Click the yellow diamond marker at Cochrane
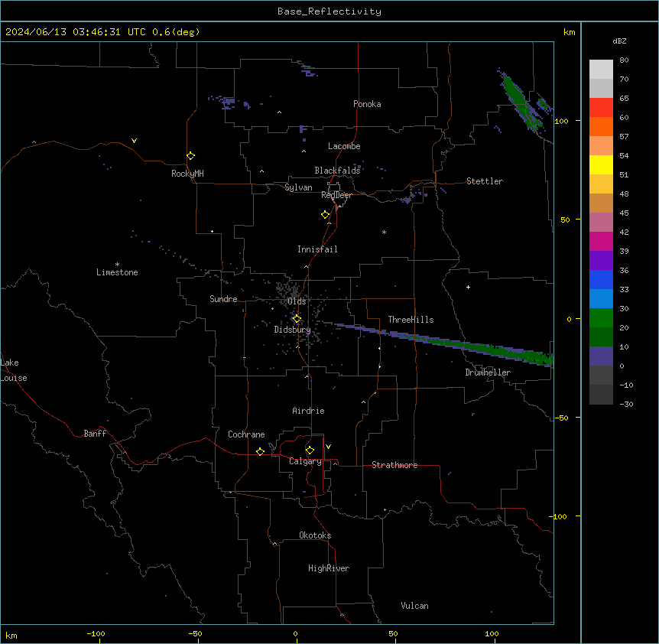659x644 pixels. point(260,451)
